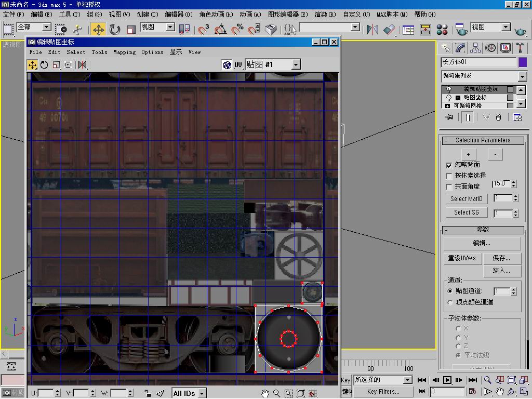Open the Utilities hammer panel tab

[520, 48]
